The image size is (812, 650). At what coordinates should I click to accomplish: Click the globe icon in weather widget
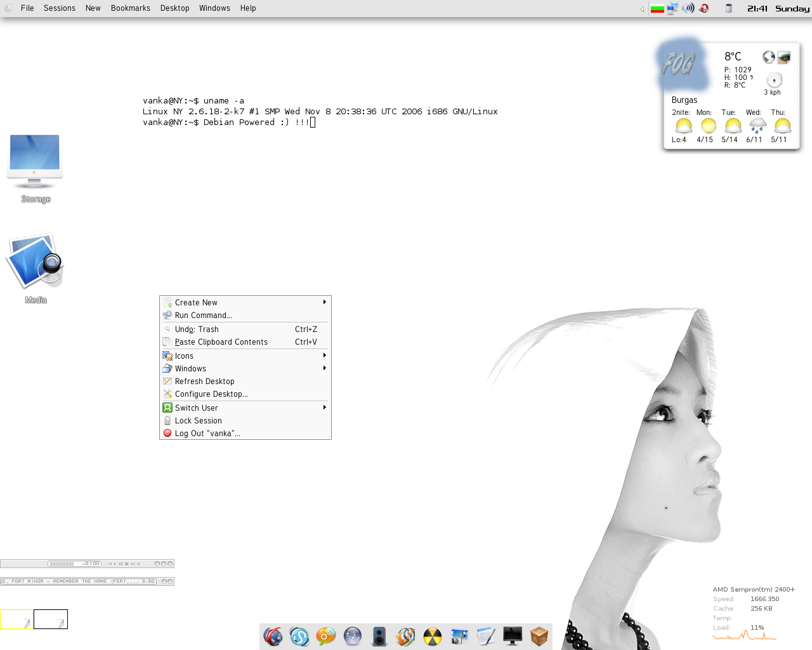click(768, 57)
